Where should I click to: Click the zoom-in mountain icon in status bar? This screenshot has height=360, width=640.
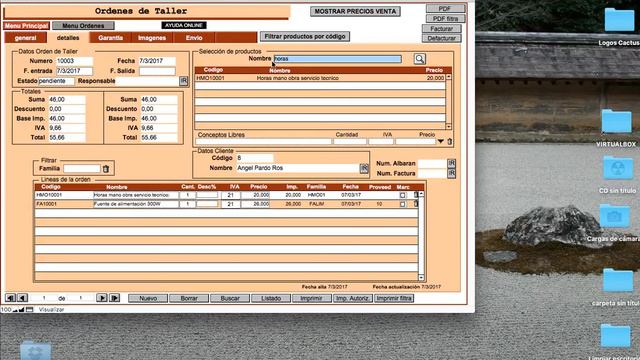pyautogui.click(x=22, y=310)
